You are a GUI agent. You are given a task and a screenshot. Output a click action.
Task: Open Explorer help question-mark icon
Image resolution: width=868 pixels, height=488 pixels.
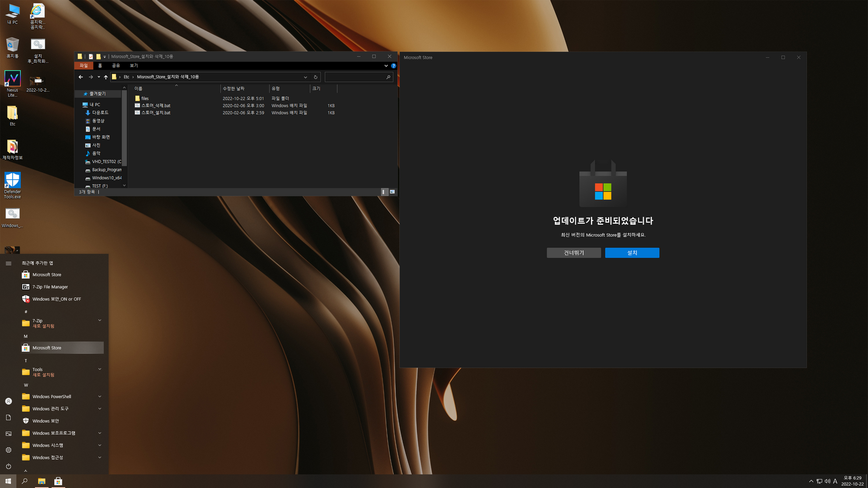(x=393, y=66)
